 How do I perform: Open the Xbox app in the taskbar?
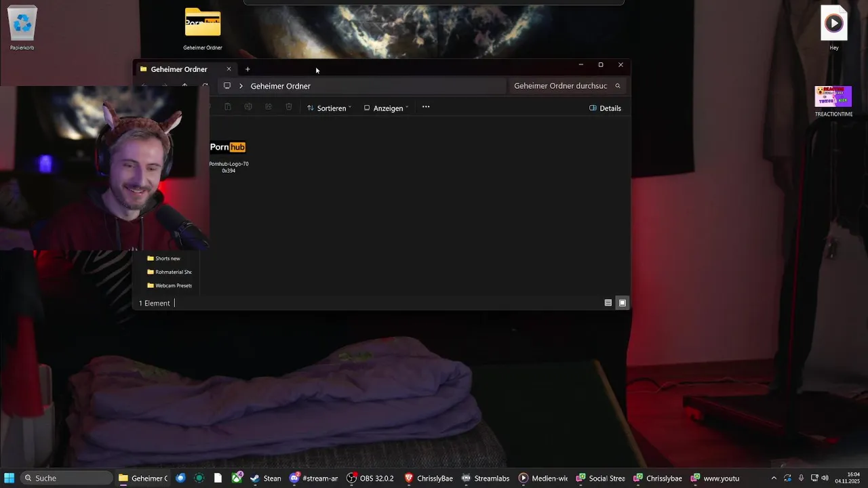point(237,478)
